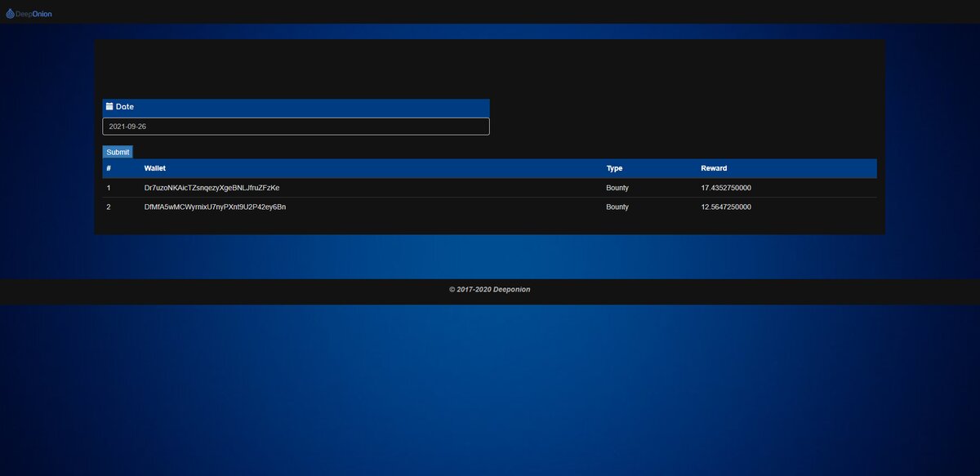
Task: Select the Wallet column header
Action: click(155, 168)
